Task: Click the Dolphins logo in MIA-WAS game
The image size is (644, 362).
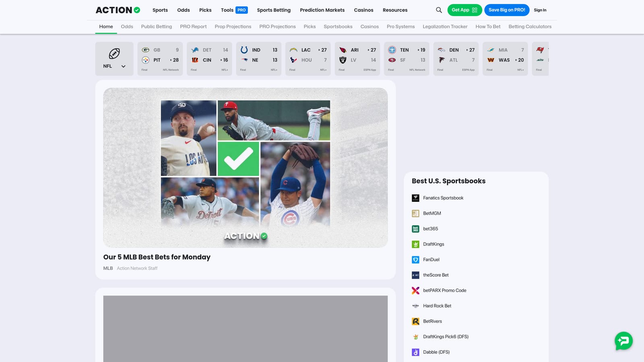Action: coord(491,50)
